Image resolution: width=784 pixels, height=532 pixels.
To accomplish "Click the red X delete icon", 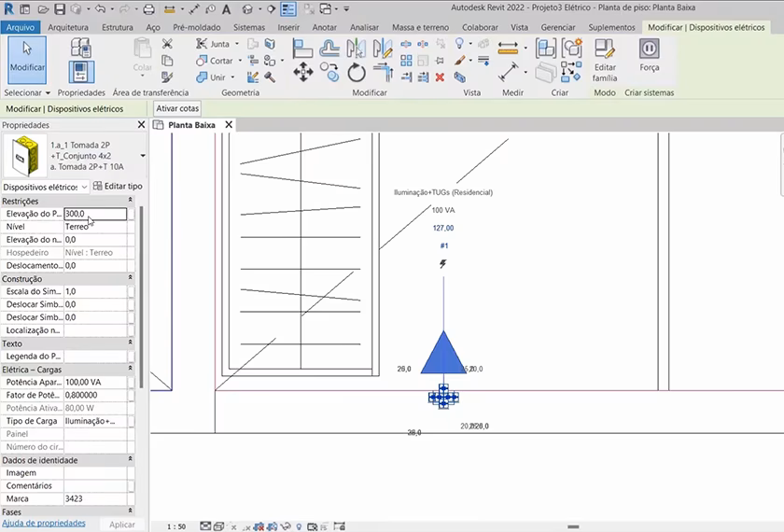I will coord(440,77).
